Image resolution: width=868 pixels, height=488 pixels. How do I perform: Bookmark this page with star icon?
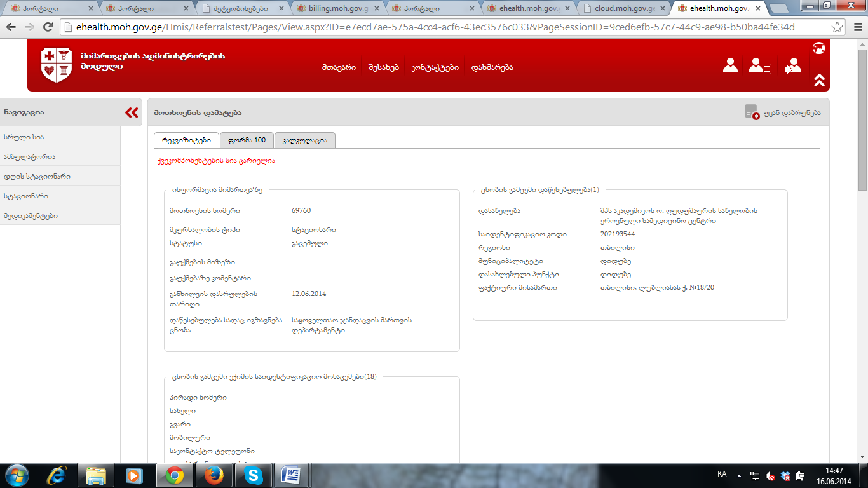[837, 27]
